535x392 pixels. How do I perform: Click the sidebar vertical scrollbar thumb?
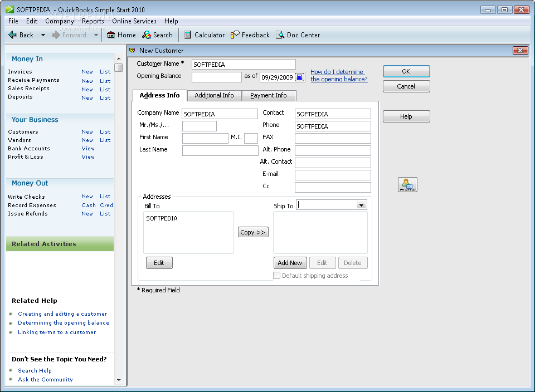pos(118,67)
